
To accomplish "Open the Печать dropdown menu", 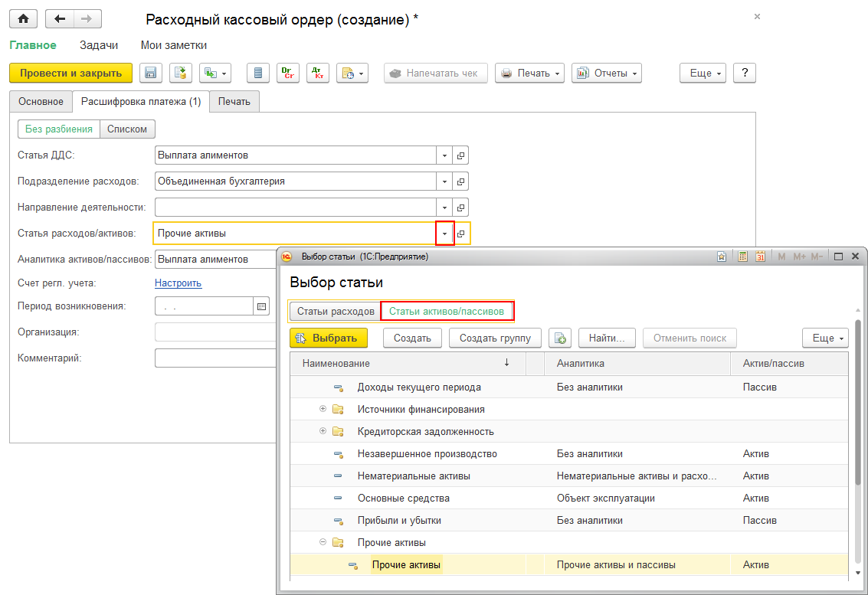I will tap(529, 74).
